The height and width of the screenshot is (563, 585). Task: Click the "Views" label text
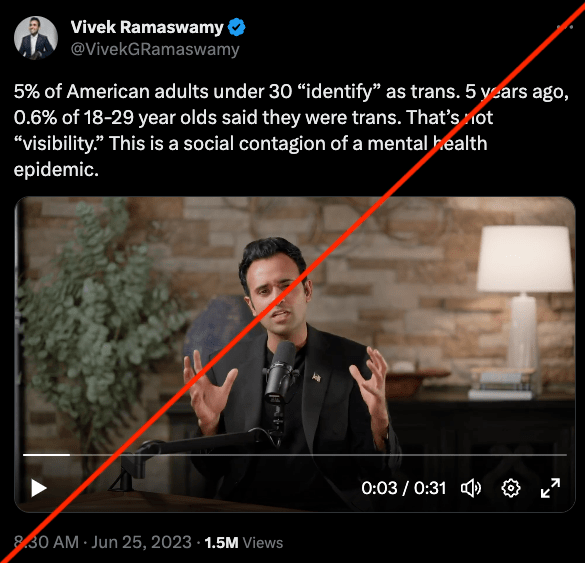point(263,543)
